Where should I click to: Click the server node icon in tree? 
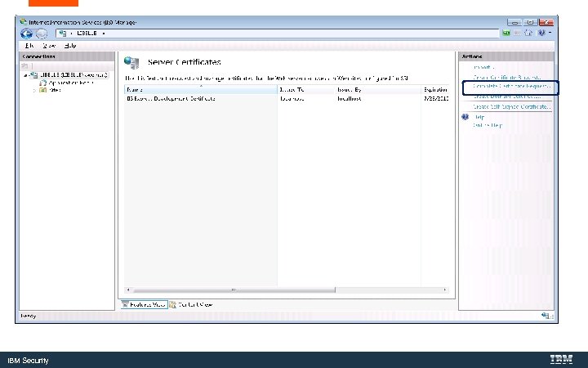(x=34, y=75)
